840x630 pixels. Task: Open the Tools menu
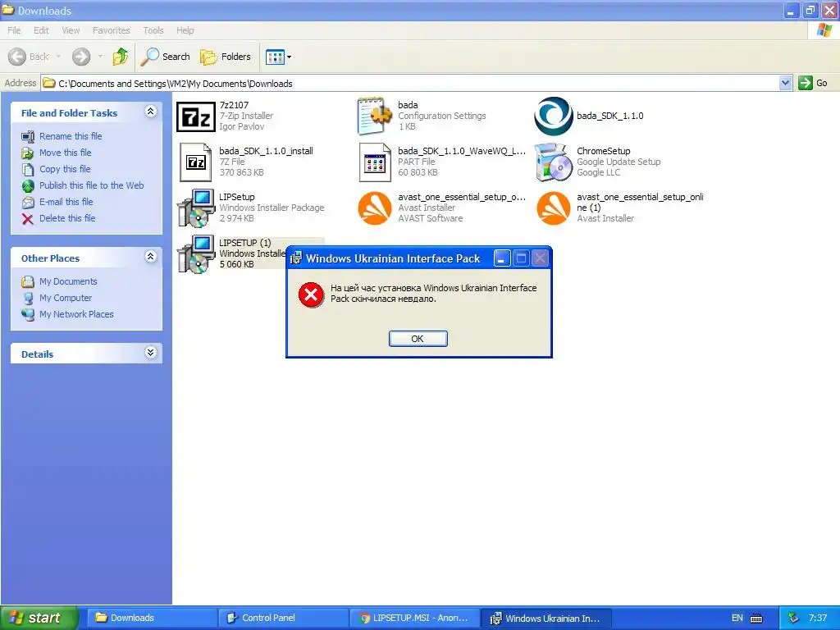point(153,30)
